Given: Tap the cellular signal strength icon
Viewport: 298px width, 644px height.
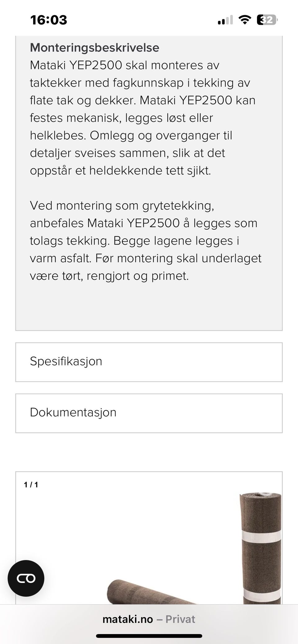Looking at the screenshot, I should point(225,20).
